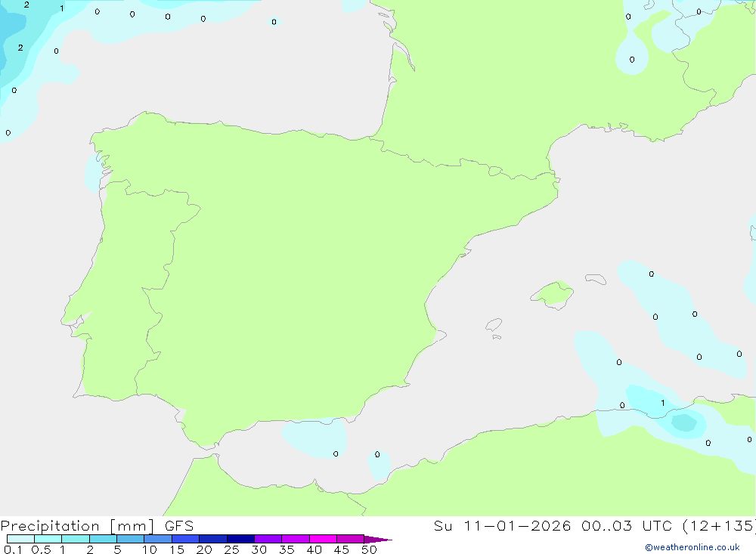This screenshot has height=554, width=756.
Task: Open the weatheronline.co.uk copyright link
Action: (x=692, y=547)
